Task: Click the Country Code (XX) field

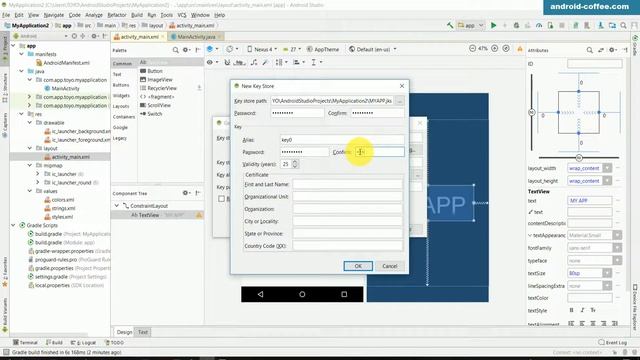Action: (347, 246)
